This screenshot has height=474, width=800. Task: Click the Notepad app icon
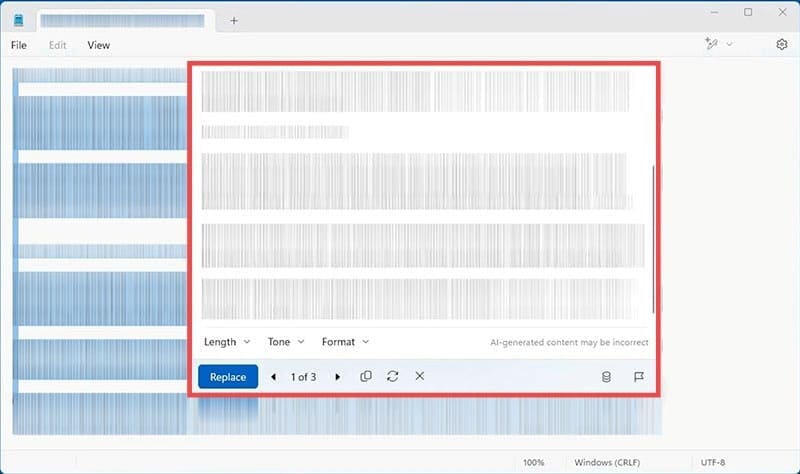[19, 20]
